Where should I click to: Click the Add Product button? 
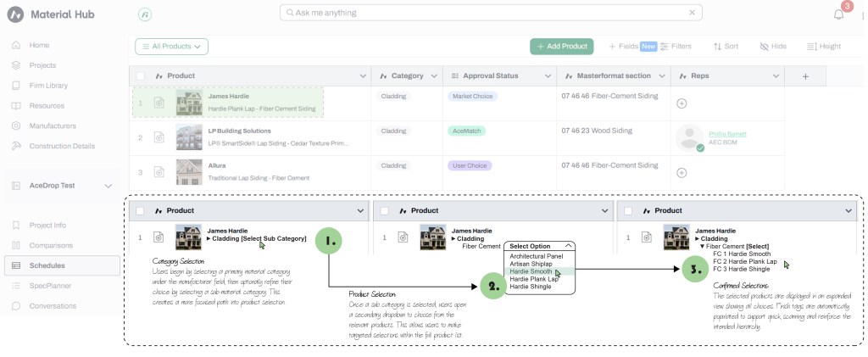(x=560, y=47)
